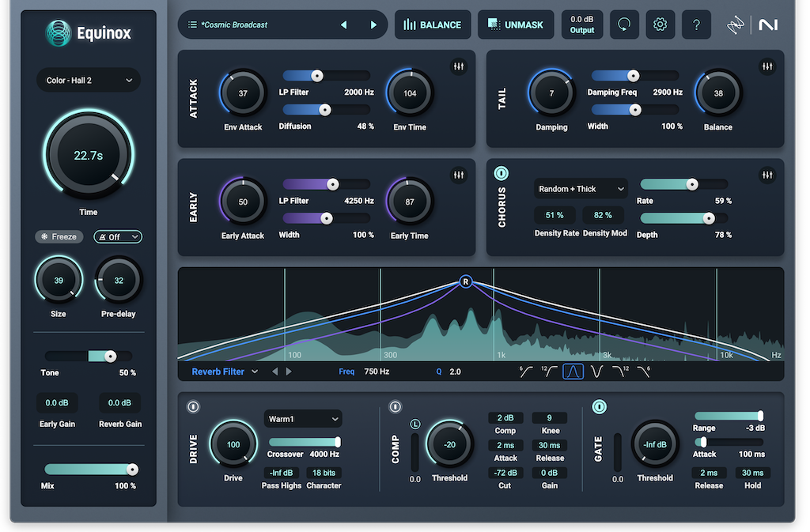Click the Native Instruments logo

(x=768, y=25)
